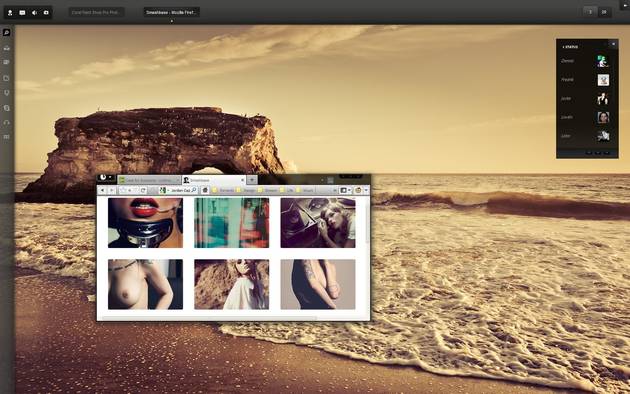Switch to the first workspace button

[590, 12]
